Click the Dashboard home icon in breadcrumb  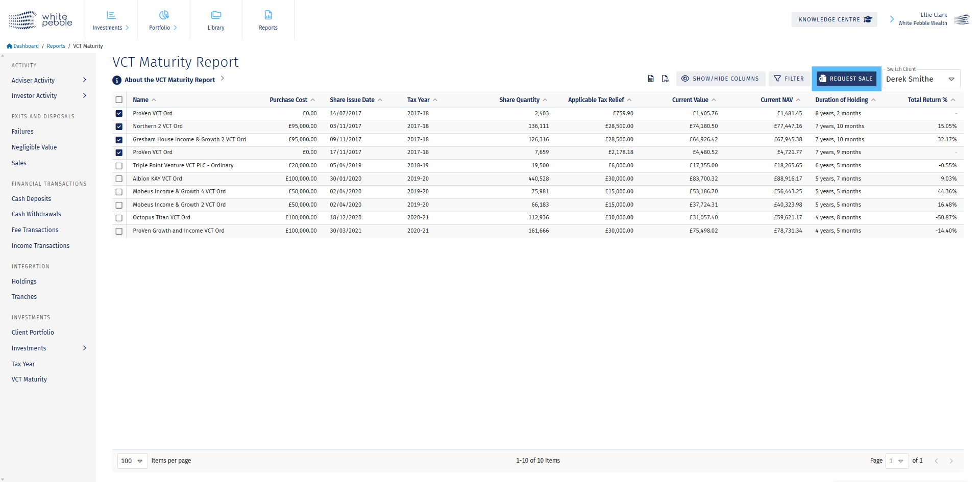9,46
